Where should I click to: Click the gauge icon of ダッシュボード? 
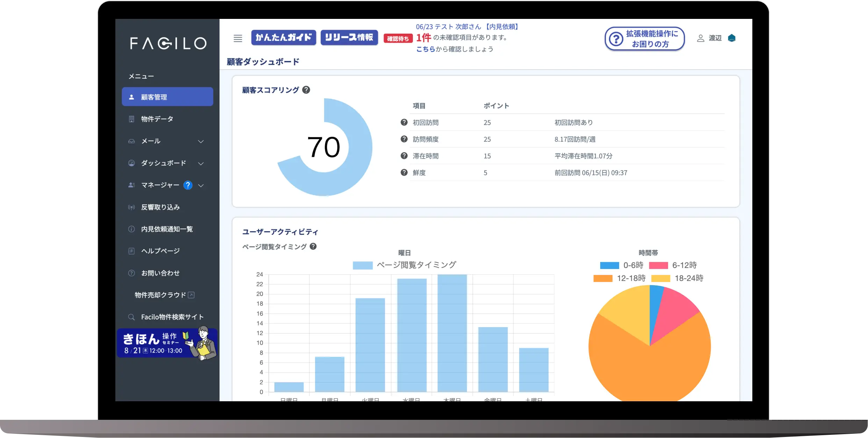(131, 163)
